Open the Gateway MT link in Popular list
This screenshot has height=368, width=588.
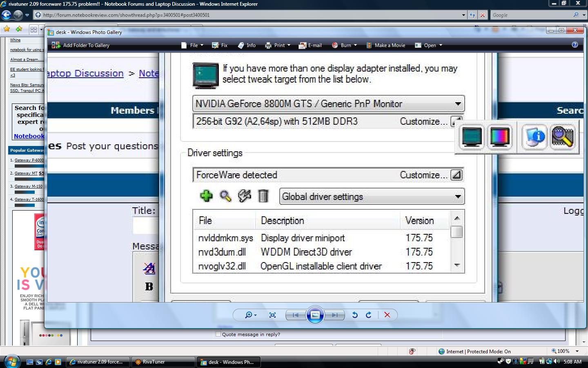click(x=26, y=173)
